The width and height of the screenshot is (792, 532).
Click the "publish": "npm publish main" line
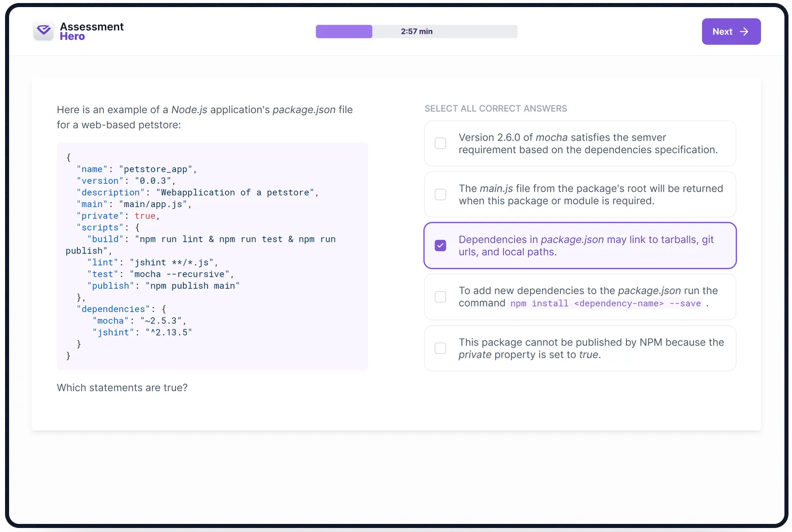coord(163,286)
